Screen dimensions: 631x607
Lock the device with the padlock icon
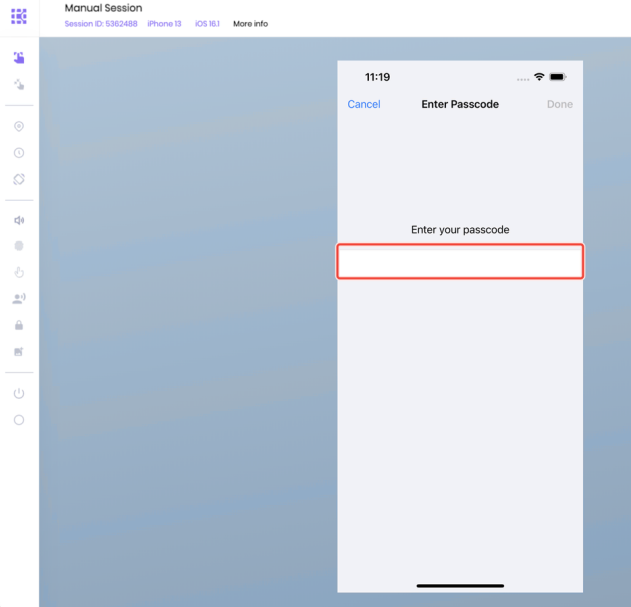[x=19, y=325]
